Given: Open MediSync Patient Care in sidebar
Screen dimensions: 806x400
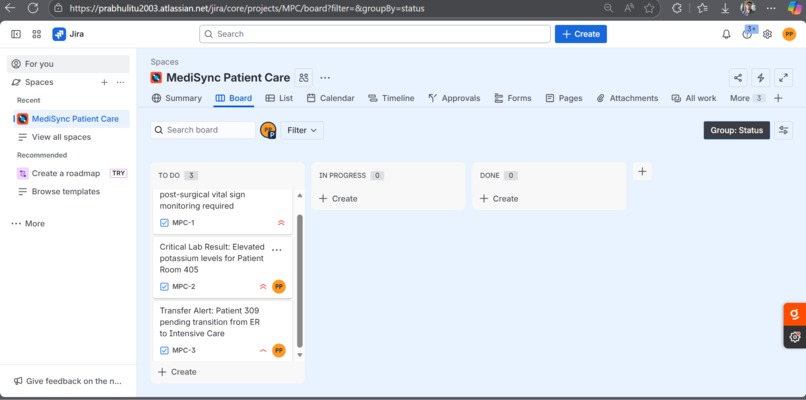Looking at the screenshot, I should tap(71, 119).
